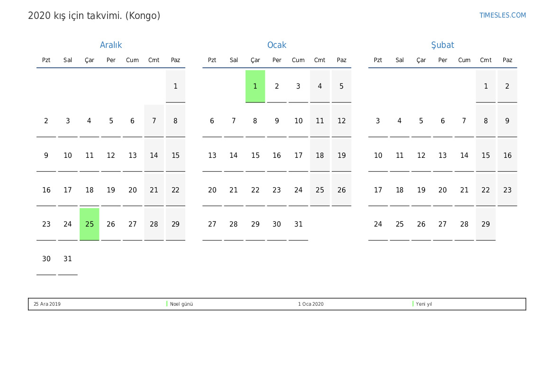Select February 29 in Şubat
Image resolution: width=554 pixels, height=392 pixels.
coord(486,224)
